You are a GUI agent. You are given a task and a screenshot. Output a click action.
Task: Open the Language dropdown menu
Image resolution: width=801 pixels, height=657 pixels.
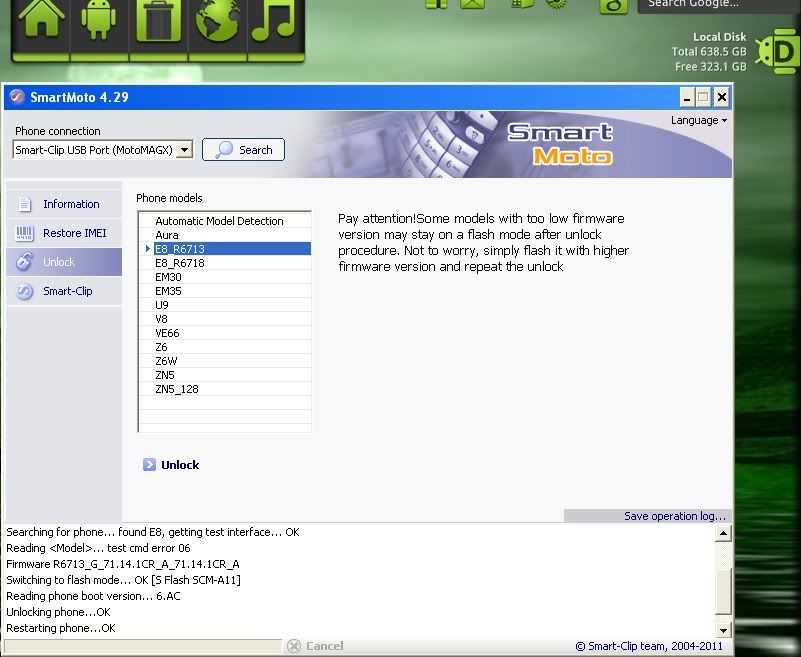coord(698,120)
